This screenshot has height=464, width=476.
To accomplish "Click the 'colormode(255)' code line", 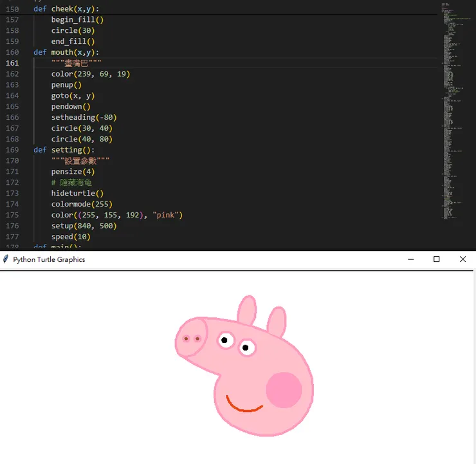I will tap(82, 205).
